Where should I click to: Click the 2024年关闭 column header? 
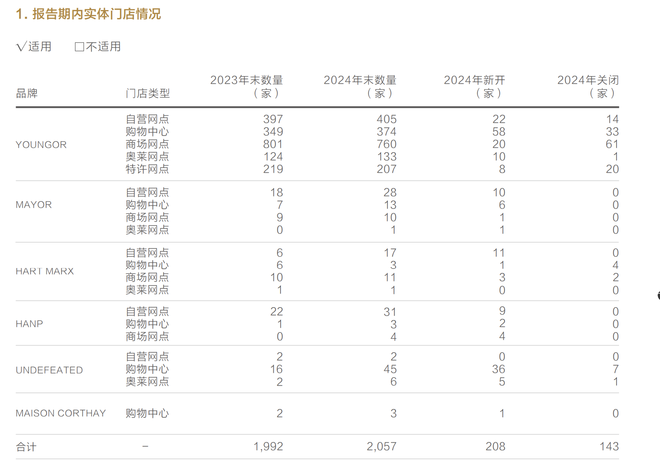pos(588,86)
